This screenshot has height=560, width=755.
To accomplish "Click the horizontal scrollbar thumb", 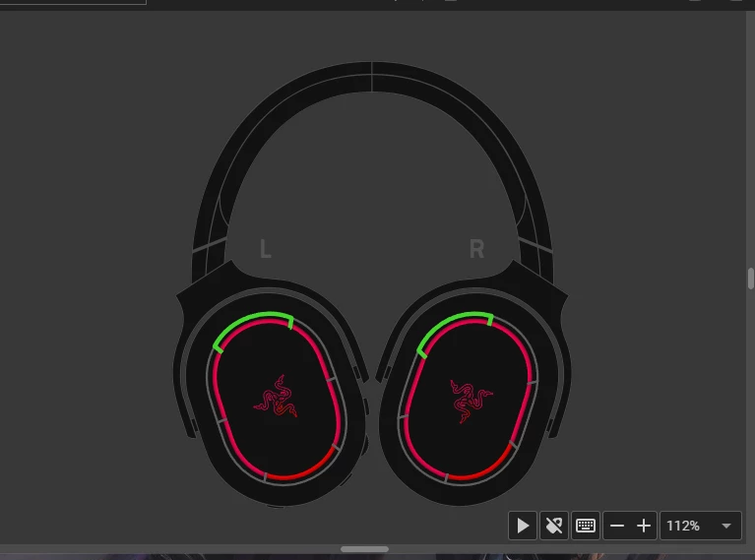I will [x=364, y=549].
